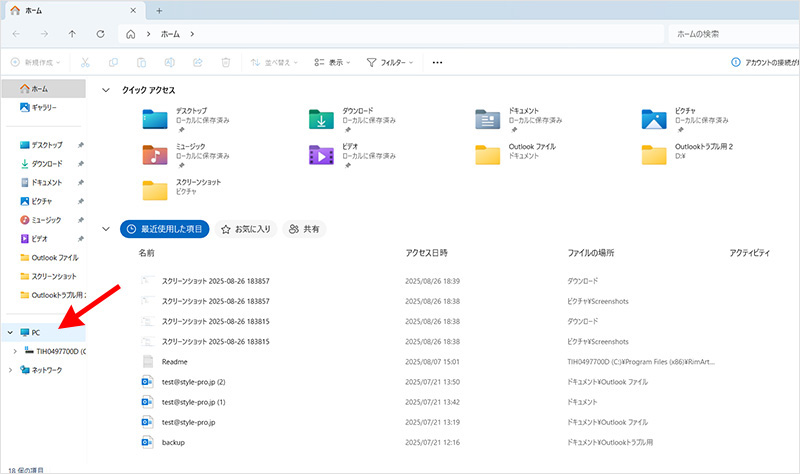Expand the PC tree node

point(10,332)
